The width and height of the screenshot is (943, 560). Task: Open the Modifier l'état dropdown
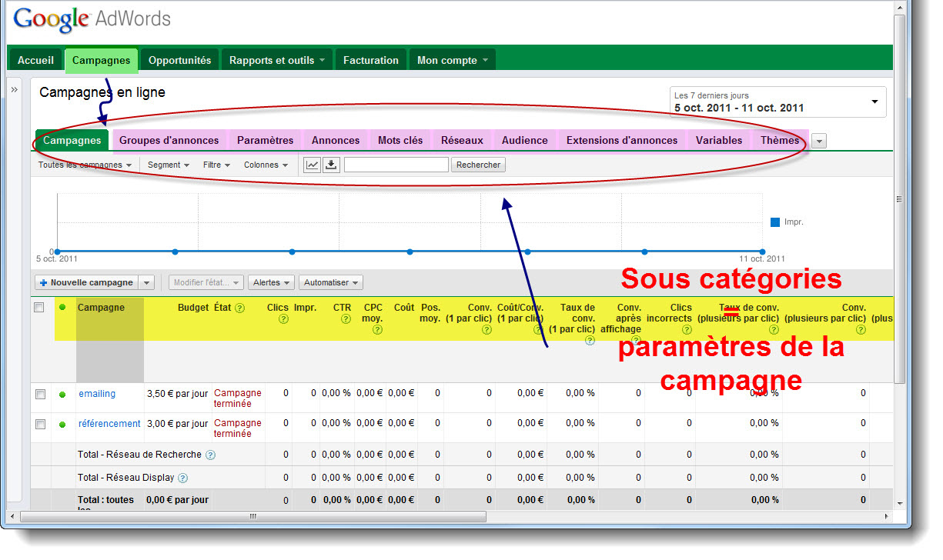tap(206, 282)
